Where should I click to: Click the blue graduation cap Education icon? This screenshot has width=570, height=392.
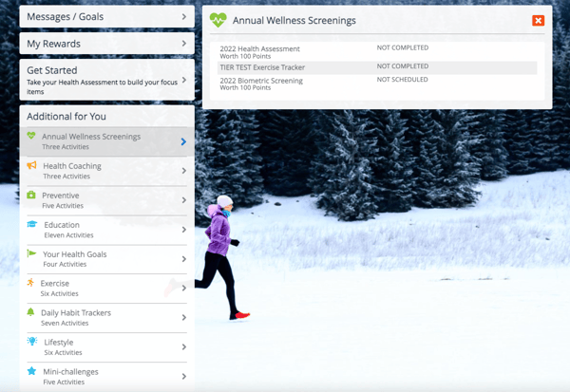point(32,224)
